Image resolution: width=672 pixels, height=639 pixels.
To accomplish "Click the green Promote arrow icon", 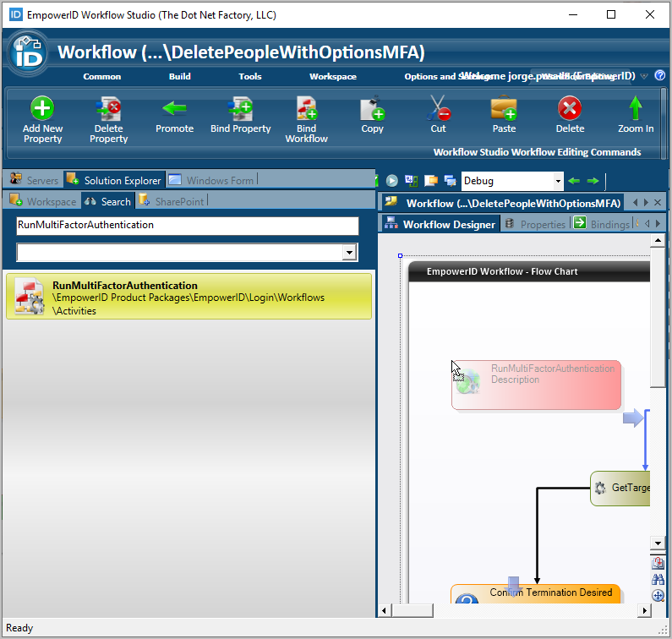I will tap(174, 108).
